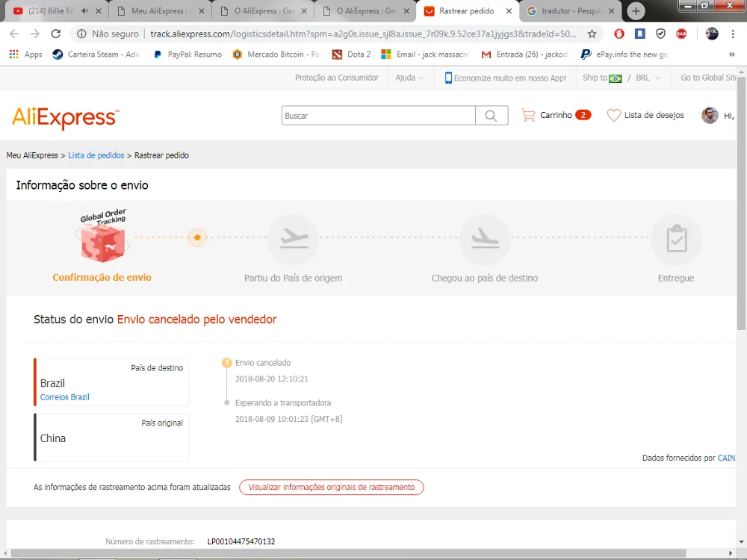The width and height of the screenshot is (747, 560).
Task: Open Dota 2 bookmark
Action: tap(352, 55)
